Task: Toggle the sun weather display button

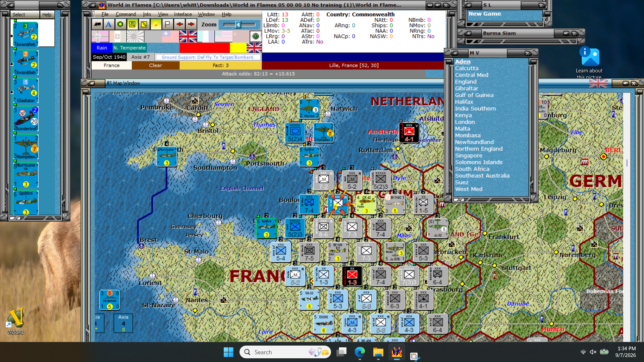Action: 156,24
